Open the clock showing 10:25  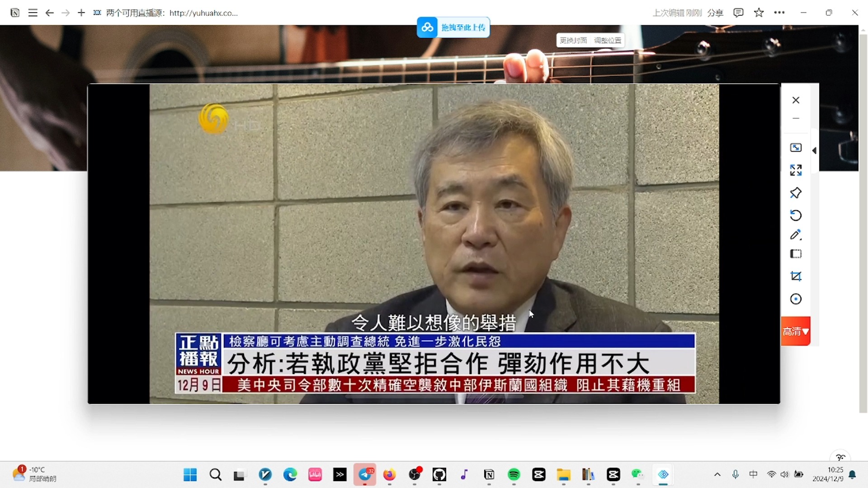tap(828, 474)
